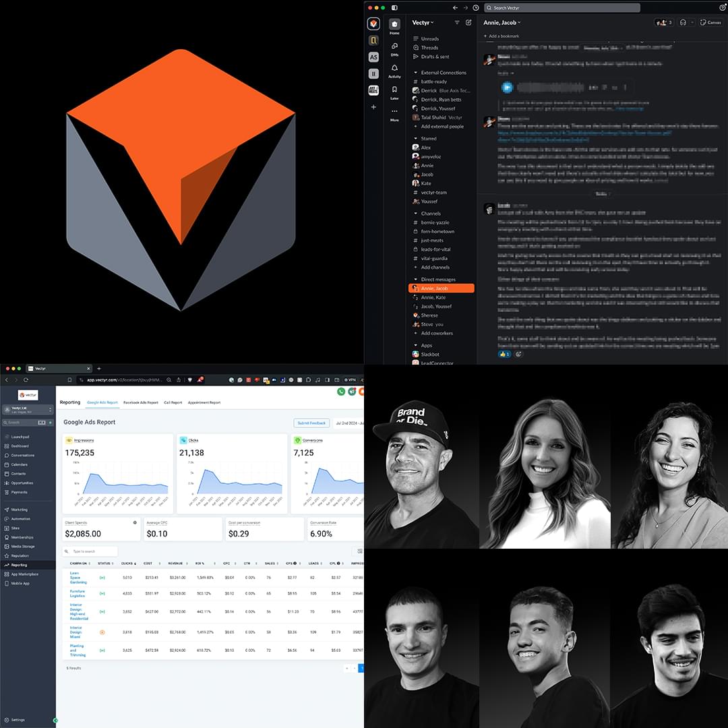
Task: Switch to the Facebook Ads Report tab
Action: click(x=141, y=402)
